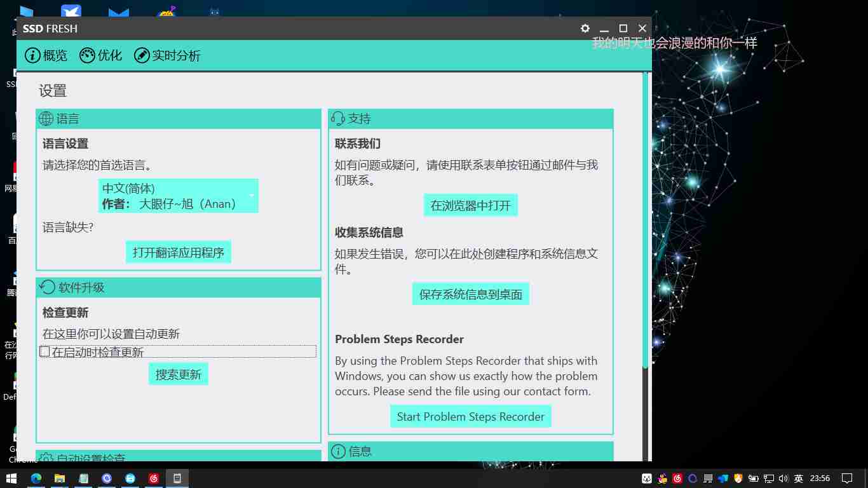Screen dimensions: 868x488
Task: Click the 收集系统信息 heading
Action: [x=369, y=233]
